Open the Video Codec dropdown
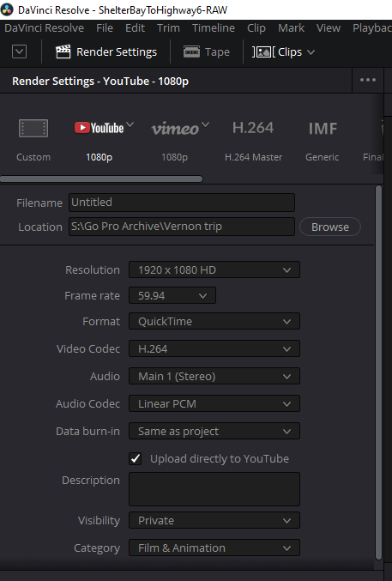The width and height of the screenshot is (392, 581). coord(214,348)
